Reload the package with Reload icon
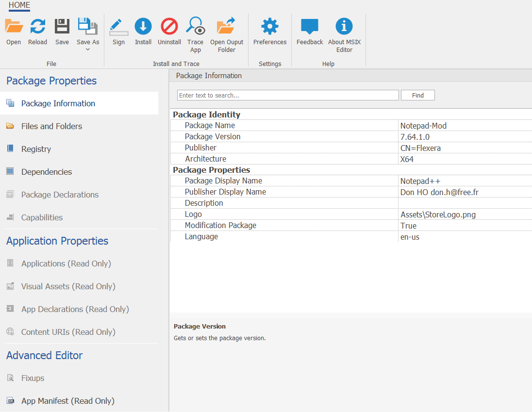Viewport: 532px width, 412px height. pos(37,27)
